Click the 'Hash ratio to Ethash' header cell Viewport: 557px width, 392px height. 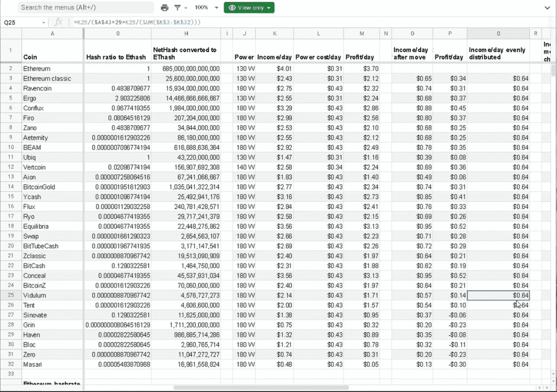pyautogui.click(x=118, y=51)
